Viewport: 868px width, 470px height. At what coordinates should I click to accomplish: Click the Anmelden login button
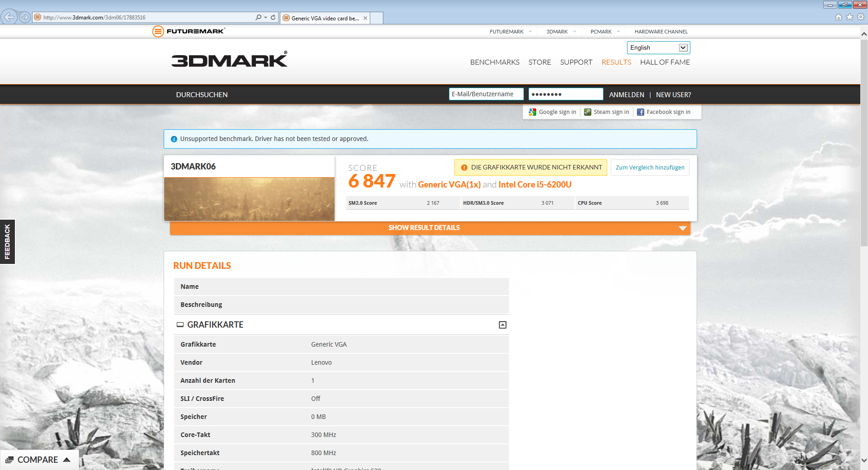pyautogui.click(x=627, y=95)
